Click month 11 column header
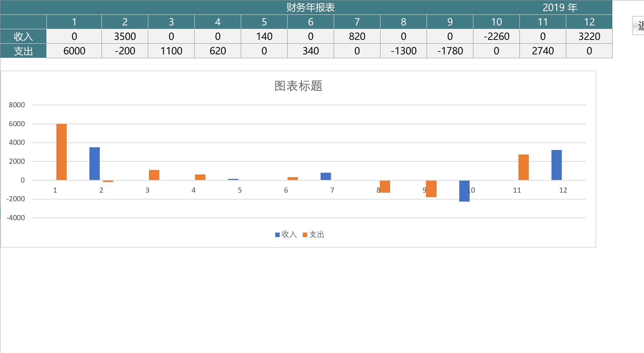644x353 pixels. (543, 22)
